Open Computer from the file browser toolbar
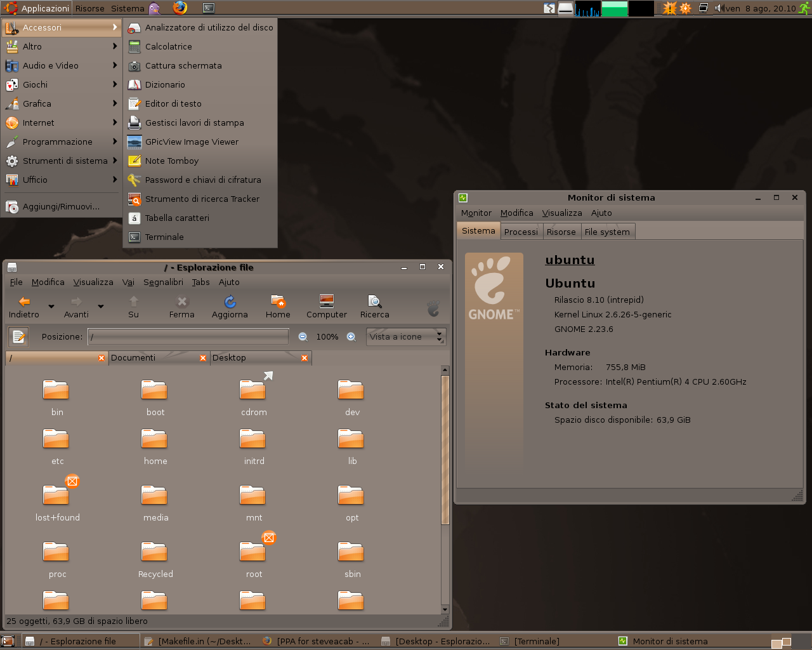 point(326,306)
